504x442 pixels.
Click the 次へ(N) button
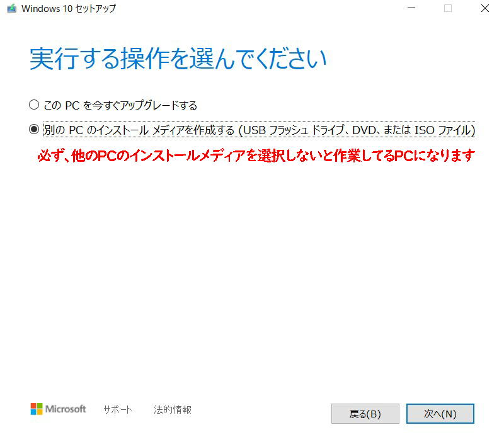click(440, 414)
